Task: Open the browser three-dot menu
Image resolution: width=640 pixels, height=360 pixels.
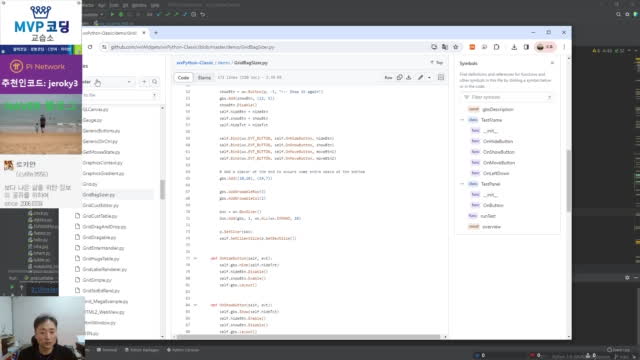Action: point(564,47)
